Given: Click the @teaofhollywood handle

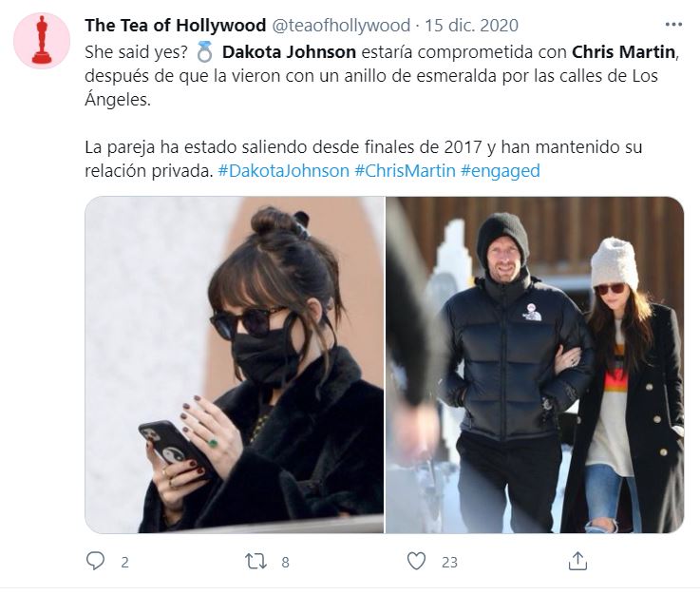Looking at the screenshot, I should pos(341,26).
